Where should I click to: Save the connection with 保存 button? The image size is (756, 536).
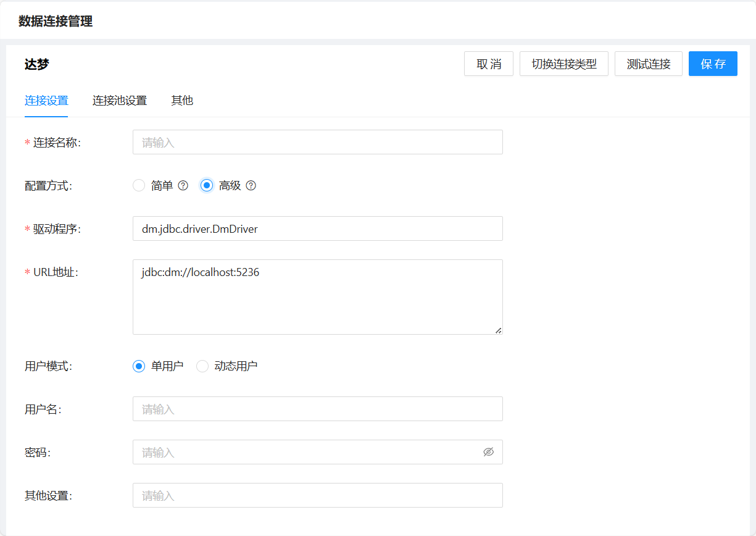tap(713, 64)
